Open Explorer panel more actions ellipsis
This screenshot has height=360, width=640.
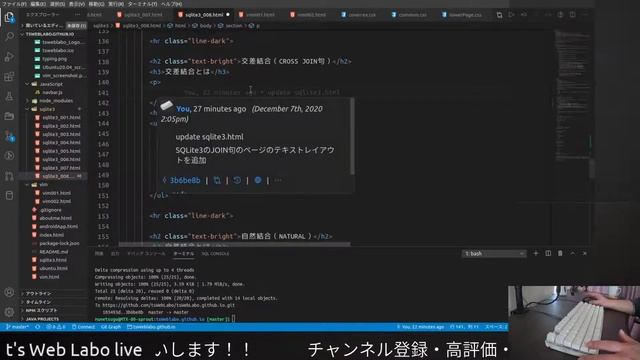coord(78,15)
